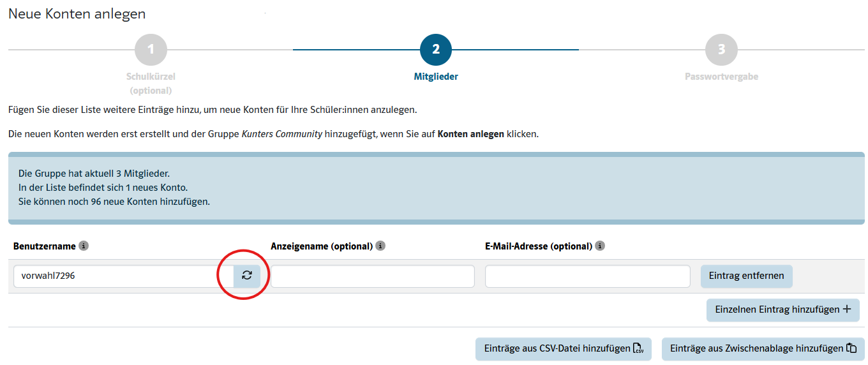
Task: Click Einträge aus Zwischenablage hinzufügen
Action: (756, 349)
